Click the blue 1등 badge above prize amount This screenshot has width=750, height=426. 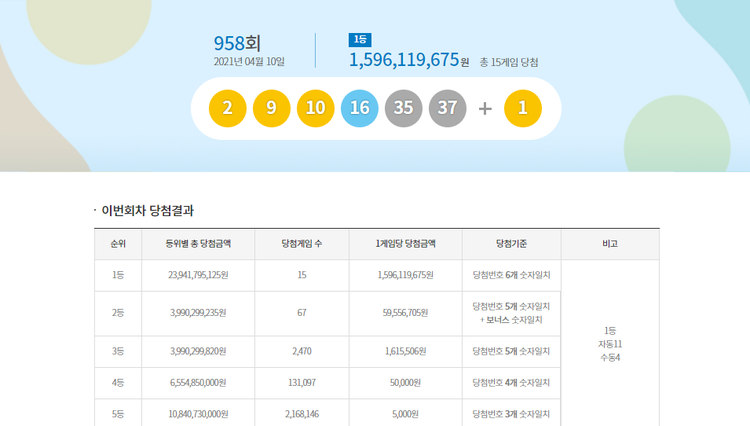(360, 40)
